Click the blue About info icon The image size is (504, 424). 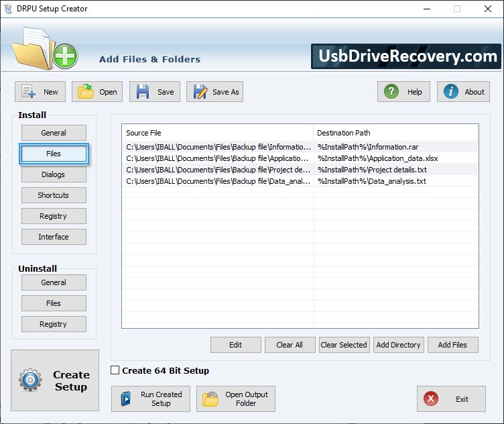point(450,91)
